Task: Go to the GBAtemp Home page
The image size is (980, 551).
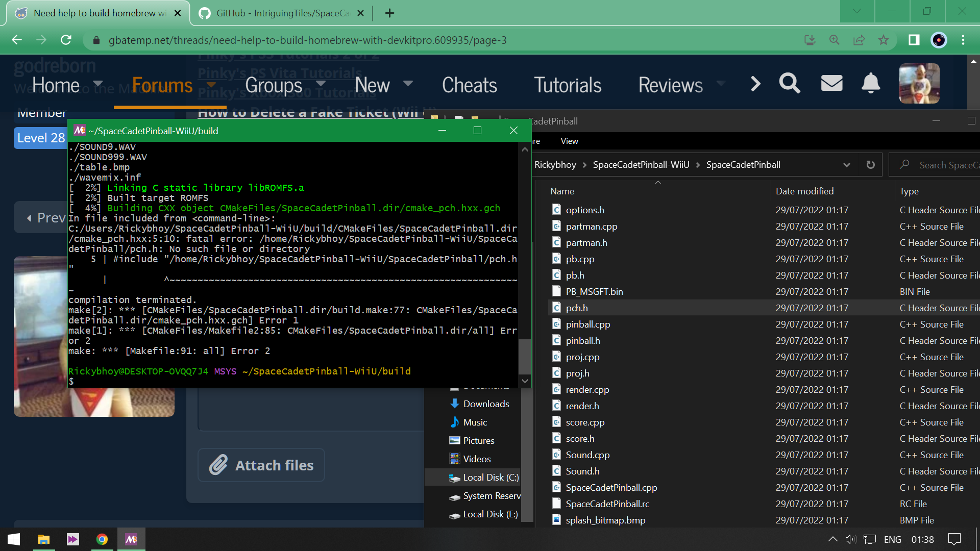Action: [x=56, y=85]
